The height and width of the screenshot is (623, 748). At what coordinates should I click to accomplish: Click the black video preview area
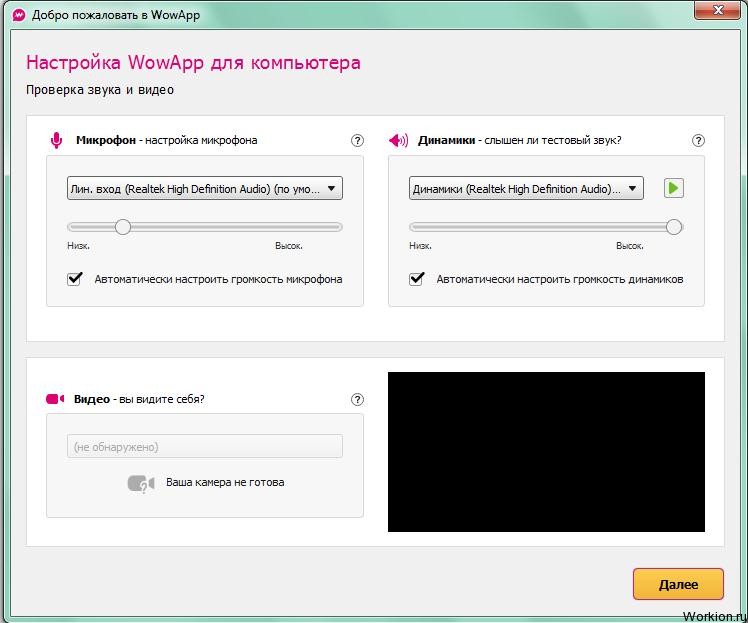point(546,452)
